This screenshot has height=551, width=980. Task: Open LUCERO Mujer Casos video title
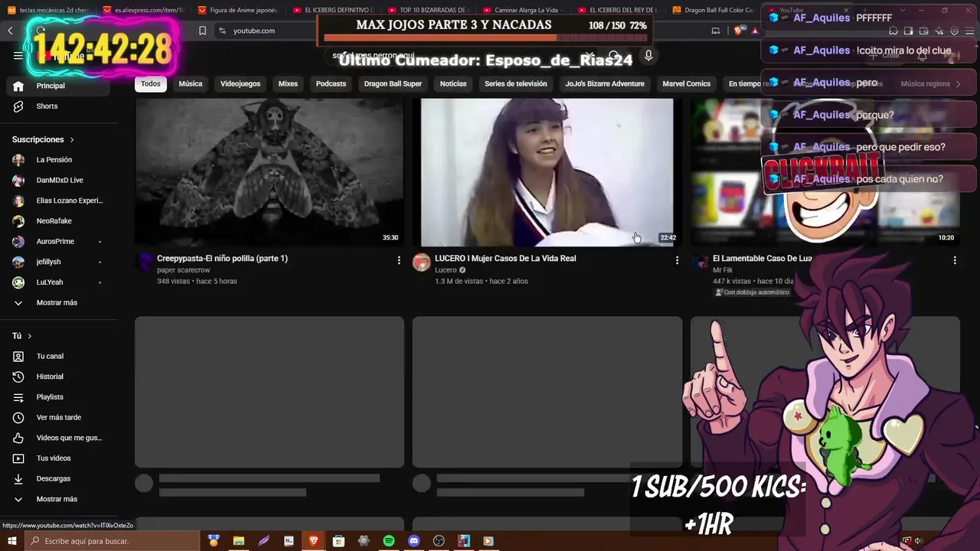[505, 259]
